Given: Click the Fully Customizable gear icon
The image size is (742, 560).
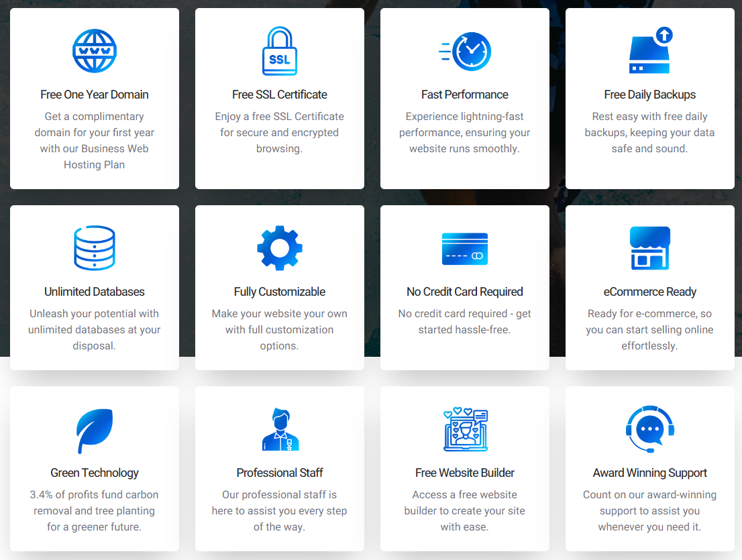Looking at the screenshot, I should [x=280, y=248].
